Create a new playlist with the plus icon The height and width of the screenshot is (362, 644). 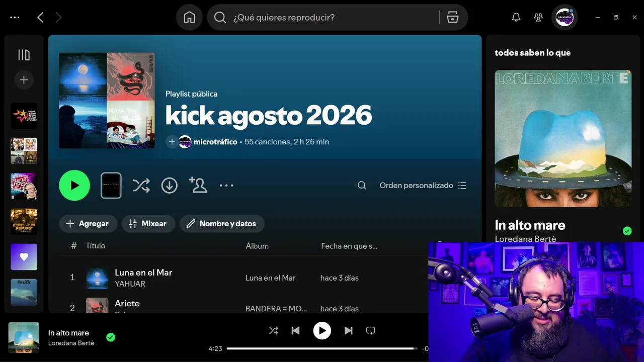click(x=24, y=79)
